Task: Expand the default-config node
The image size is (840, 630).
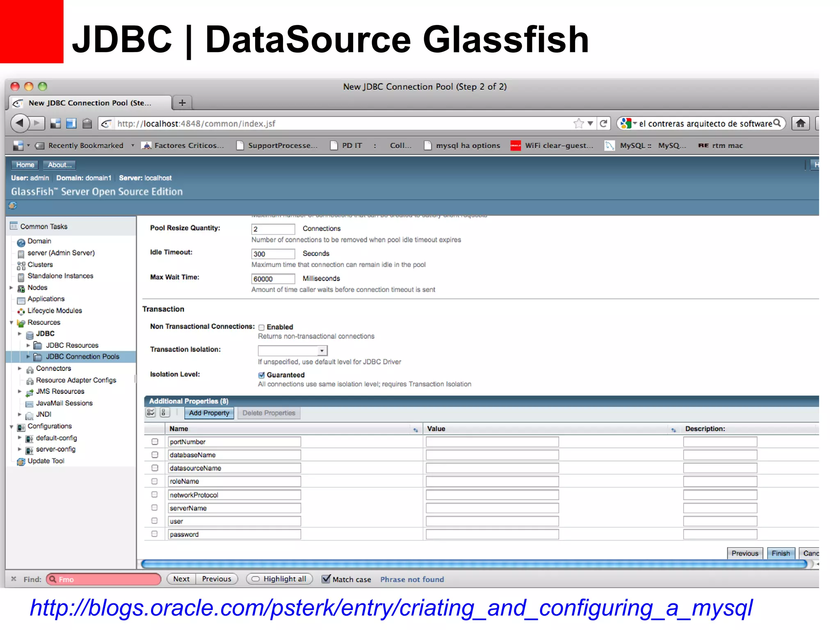Action: pos(20,438)
